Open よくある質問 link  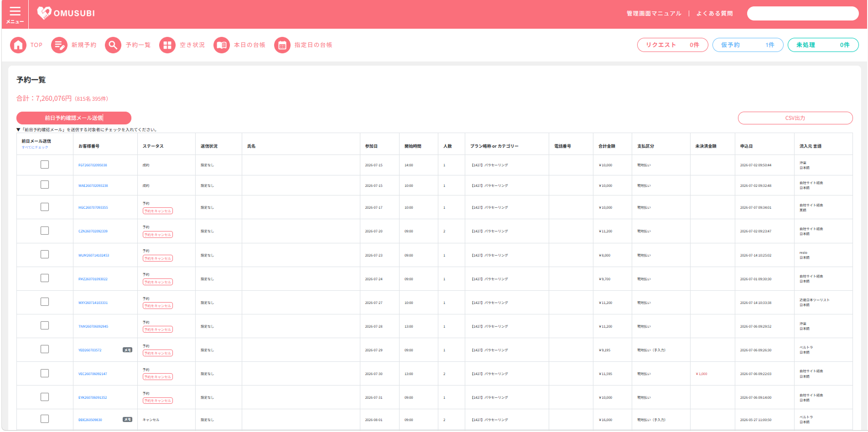[x=714, y=14]
